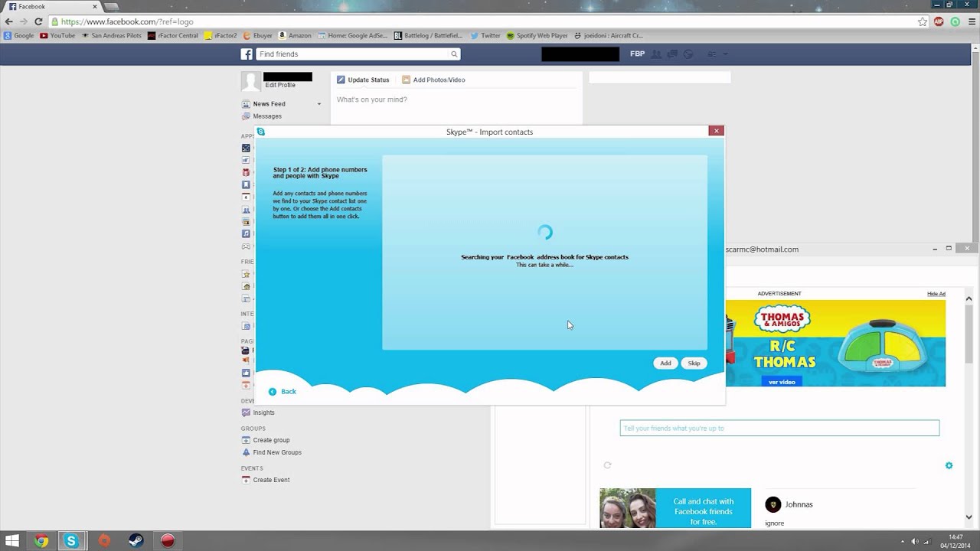Click the Skype feed refresh icon

pyautogui.click(x=607, y=465)
